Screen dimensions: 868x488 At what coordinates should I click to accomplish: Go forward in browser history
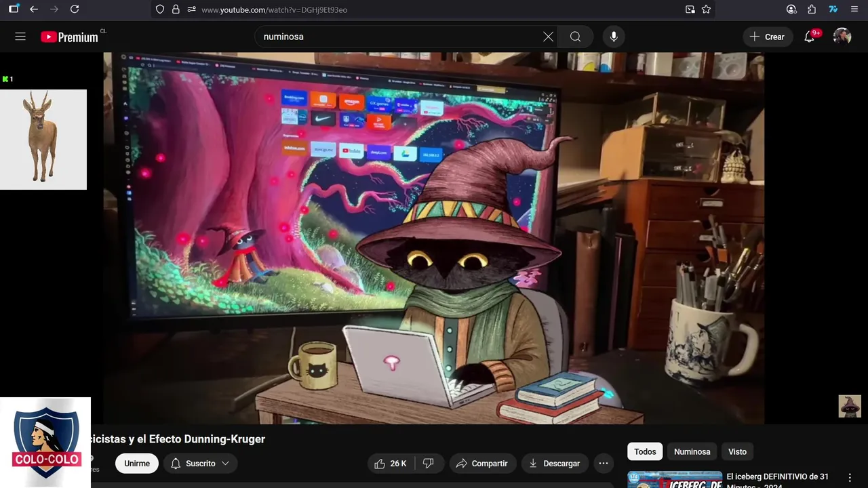(54, 9)
